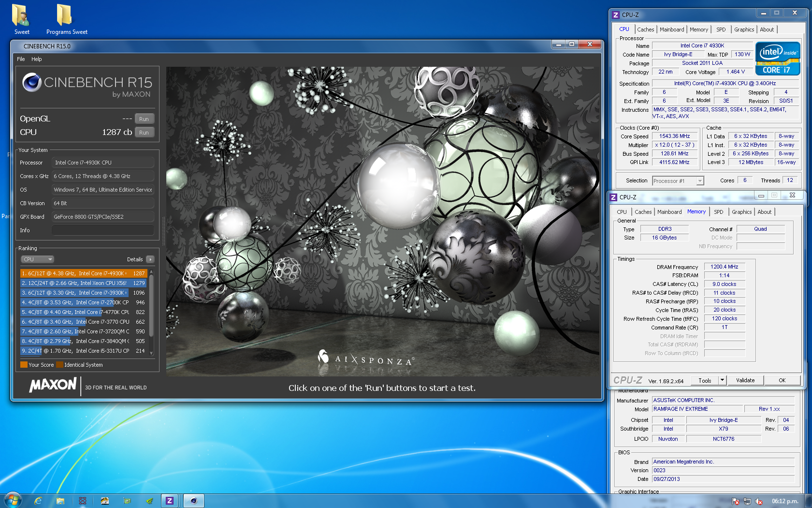Click the GeForce 8800 GTS GFX Board field

coord(103,217)
